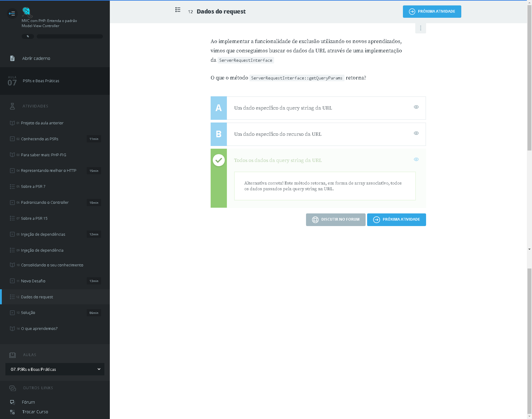532x419 pixels.
Task: Select answer option B letter block
Action: pyautogui.click(x=219, y=134)
